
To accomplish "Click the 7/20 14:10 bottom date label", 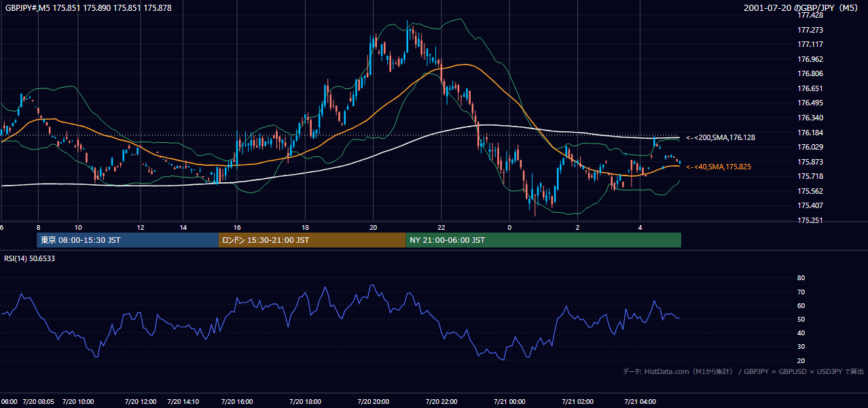I will 183,401.
